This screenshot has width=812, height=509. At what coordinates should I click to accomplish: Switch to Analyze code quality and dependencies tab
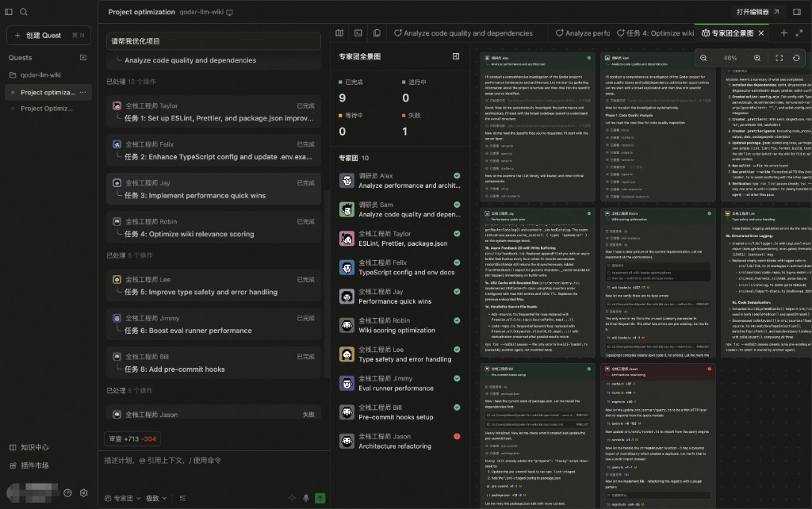(x=463, y=33)
